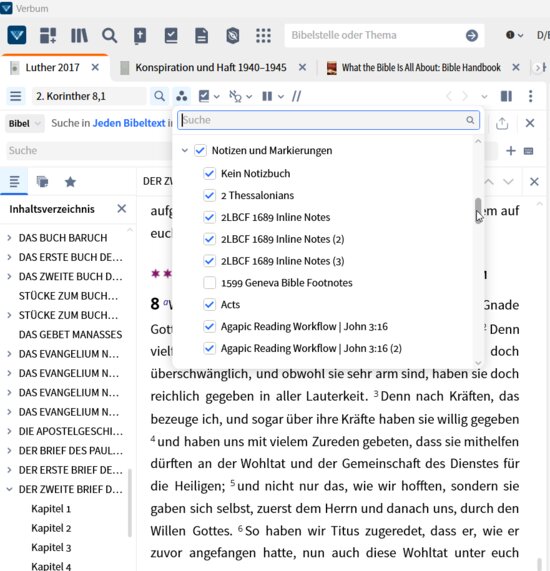Switch to Konspiration und Haft 1940–1945 tab
Image resolution: width=550 pixels, height=571 pixels.
point(211,67)
